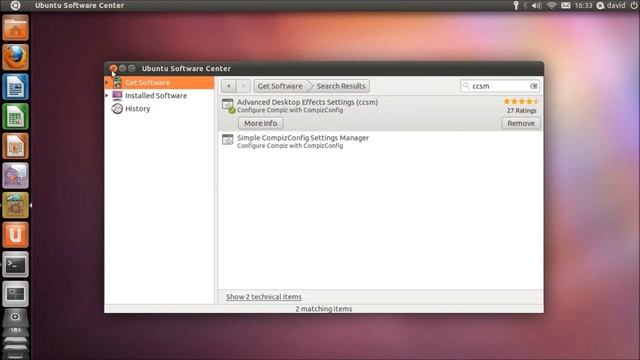Open LibreOffice Calc from the launcher
This screenshot has width=640, height=360.
click(x=16, y=116)
